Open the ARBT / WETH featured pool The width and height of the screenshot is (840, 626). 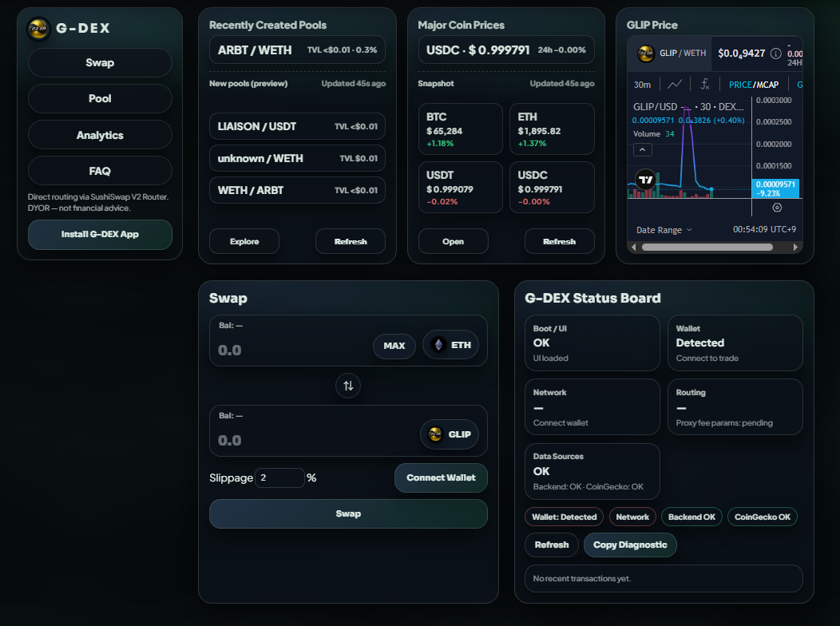click(x=297, y=50)
